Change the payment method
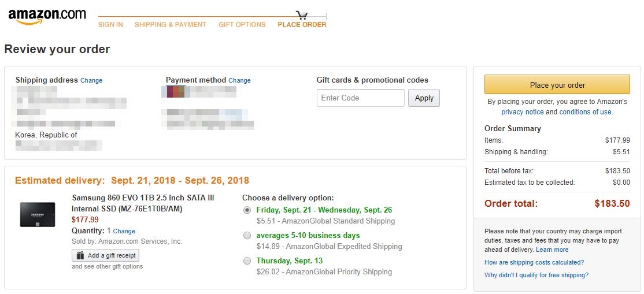 point(239,81)
